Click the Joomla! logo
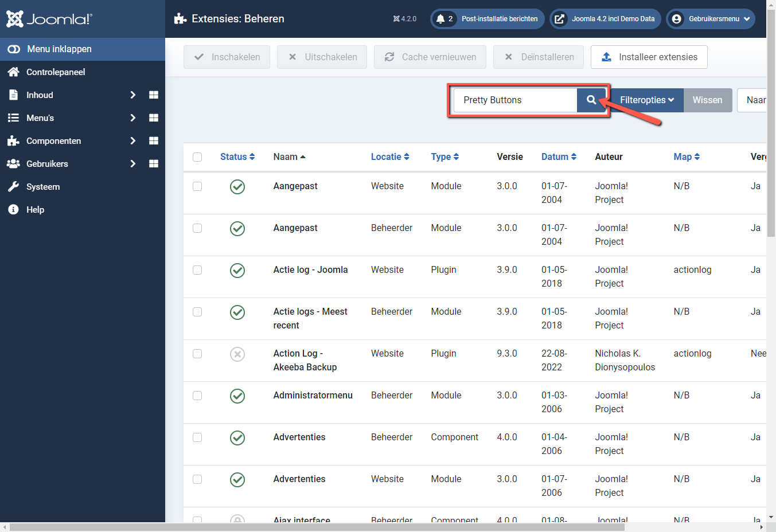 click(x=49, y=18)
